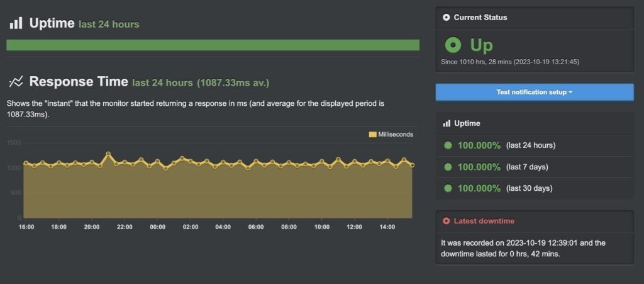Screen dimensions: 644x284
Task: Click the green badge beside last 30 days
Action: [x=448, y=188]
